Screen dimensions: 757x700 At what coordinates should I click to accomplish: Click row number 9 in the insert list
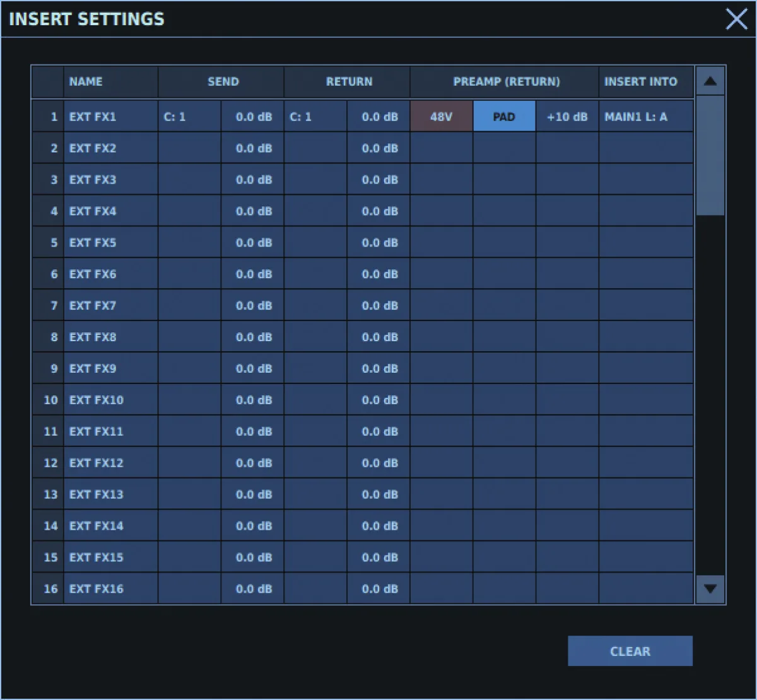point(48,368)
